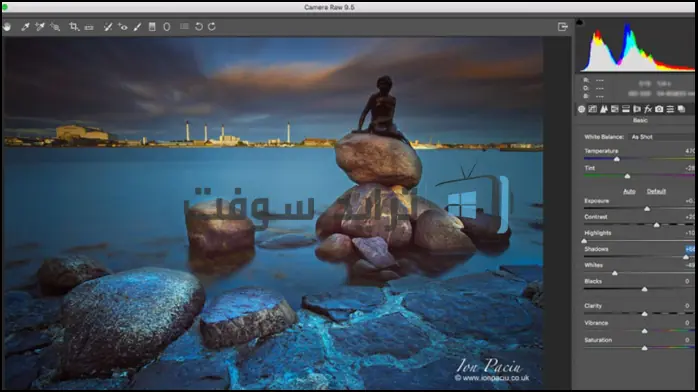Viewport: 698px width, 392px height.
Task: Toggle shadow clipping warning on histogram
Action: click(x=580, y=22)
